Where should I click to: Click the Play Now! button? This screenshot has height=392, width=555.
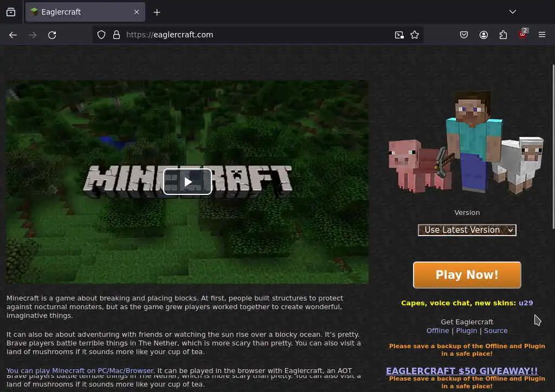tap(467, 275)
